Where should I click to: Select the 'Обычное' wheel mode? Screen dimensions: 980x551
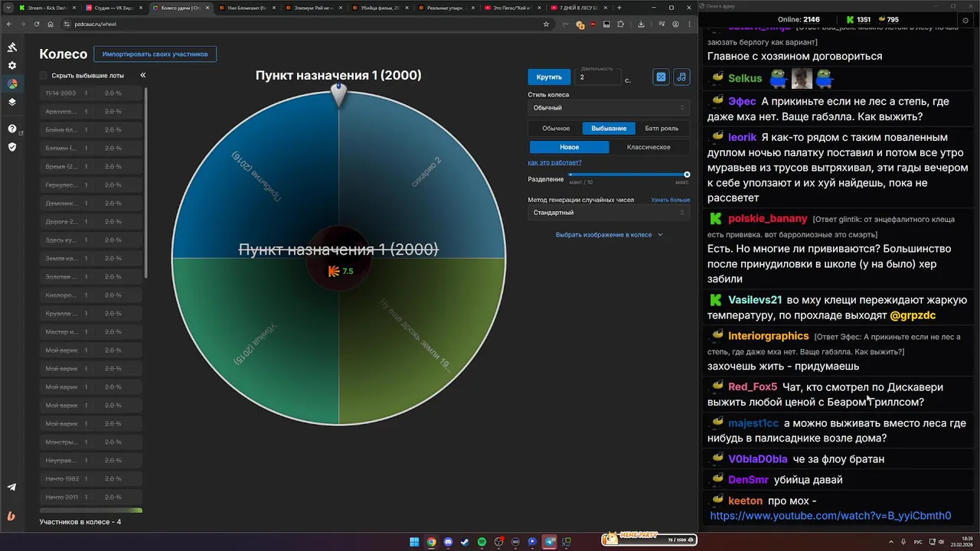point(556,129)
